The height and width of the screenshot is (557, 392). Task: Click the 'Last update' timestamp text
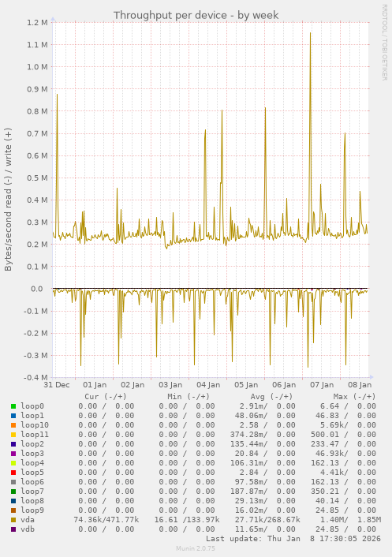coord(293,539)
